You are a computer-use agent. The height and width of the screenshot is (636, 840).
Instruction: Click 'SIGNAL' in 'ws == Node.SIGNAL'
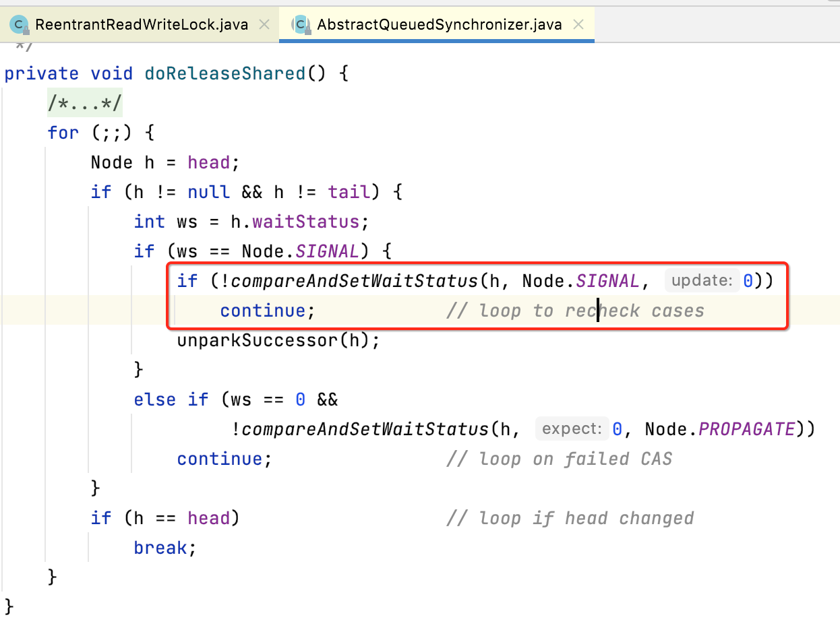click(327, 251)
